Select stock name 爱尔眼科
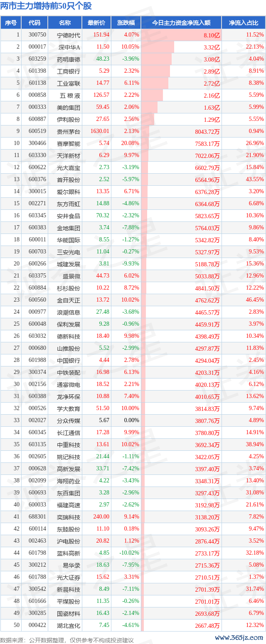 (69, 192)
